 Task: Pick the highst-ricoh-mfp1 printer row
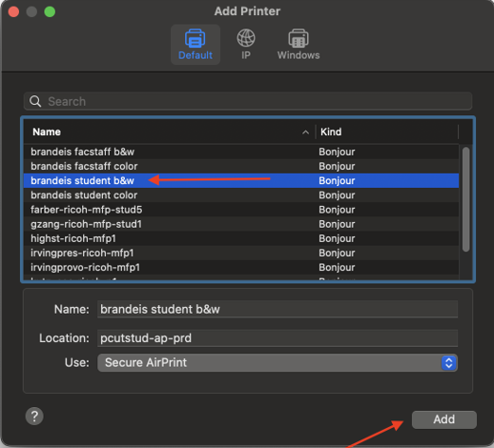tap(241, 238)
